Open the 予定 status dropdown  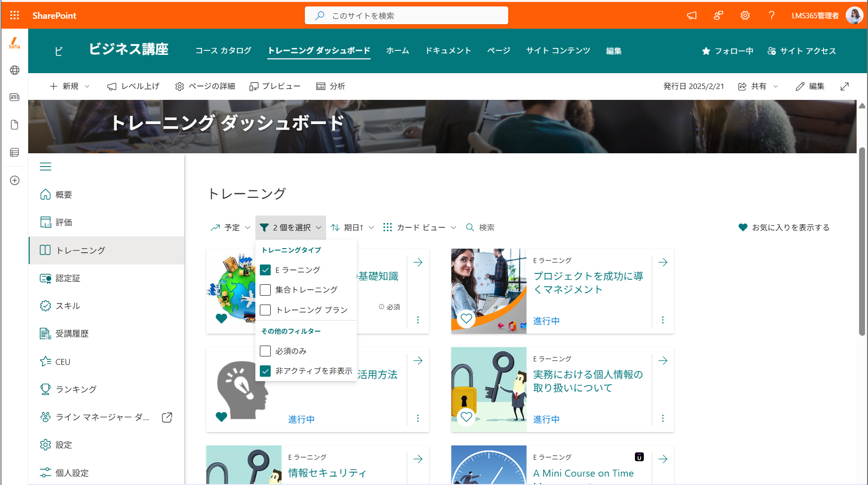point(231,227)
